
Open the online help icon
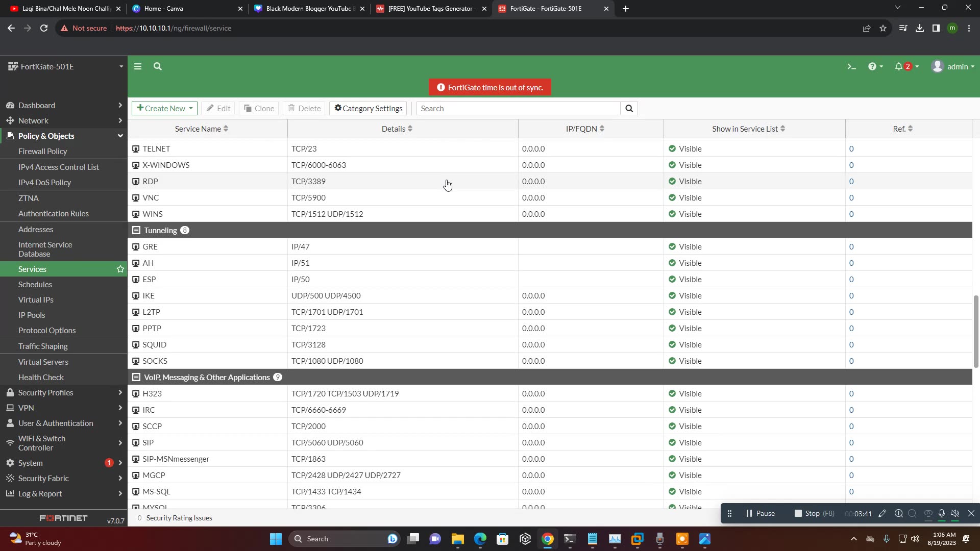pos(874,66)
